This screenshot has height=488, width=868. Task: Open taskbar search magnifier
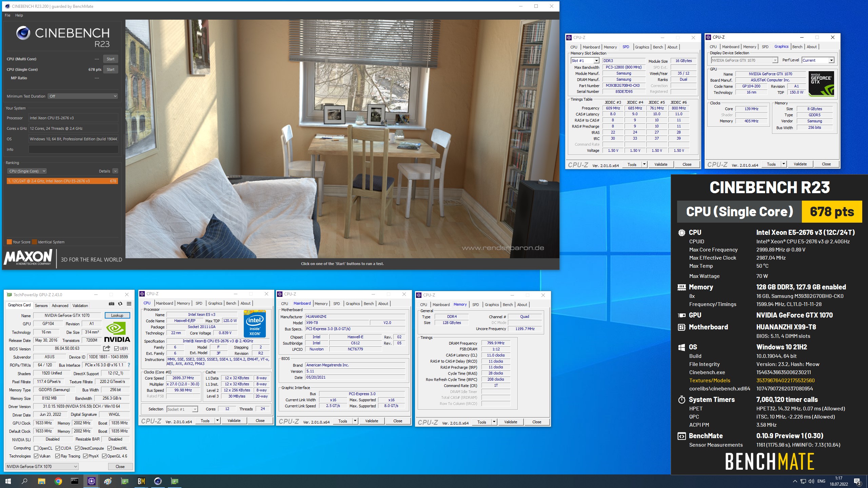point(24,481)
